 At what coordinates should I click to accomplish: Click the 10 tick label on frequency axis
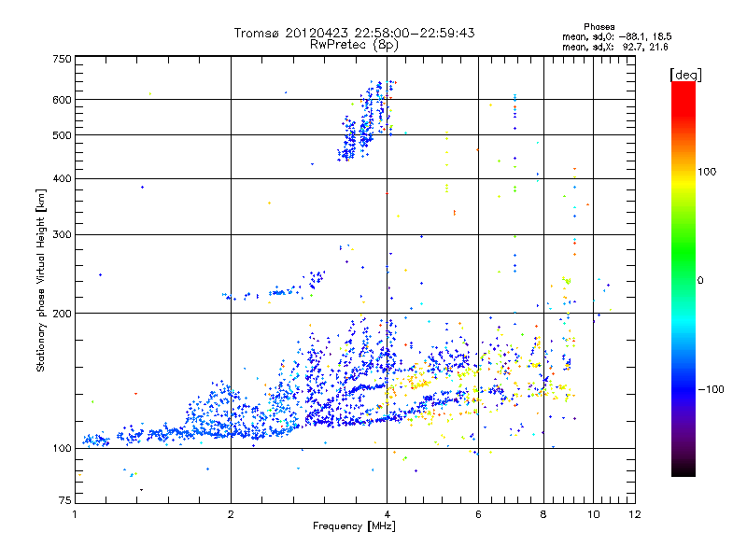[x=593, y=514]
